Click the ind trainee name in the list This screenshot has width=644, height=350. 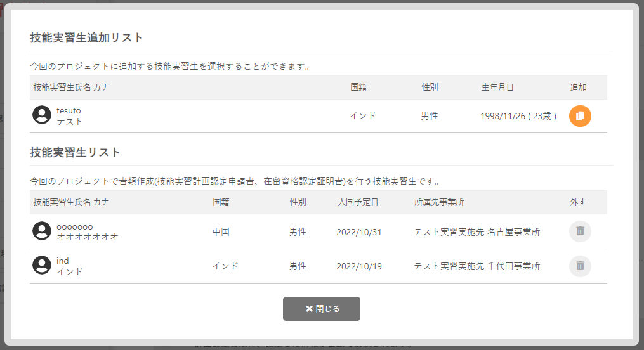pyautogui.click(x=63, y=261)
